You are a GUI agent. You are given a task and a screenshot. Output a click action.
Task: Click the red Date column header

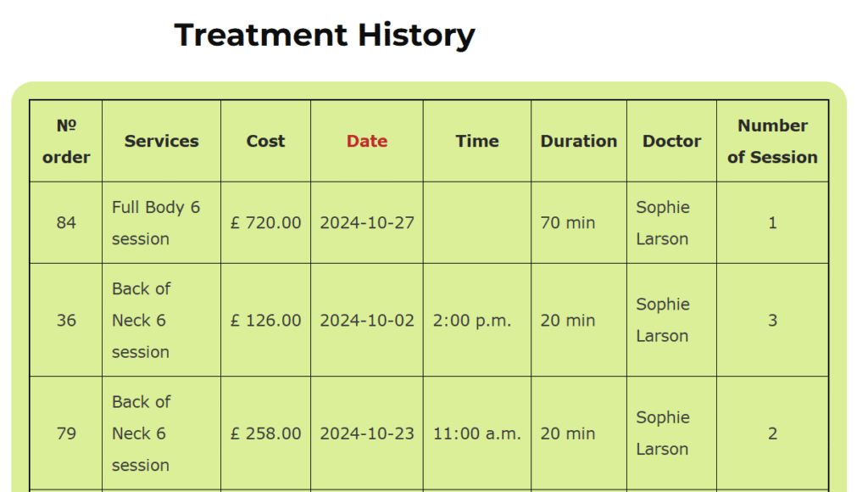pyautogui.click(x=366, y=142)
